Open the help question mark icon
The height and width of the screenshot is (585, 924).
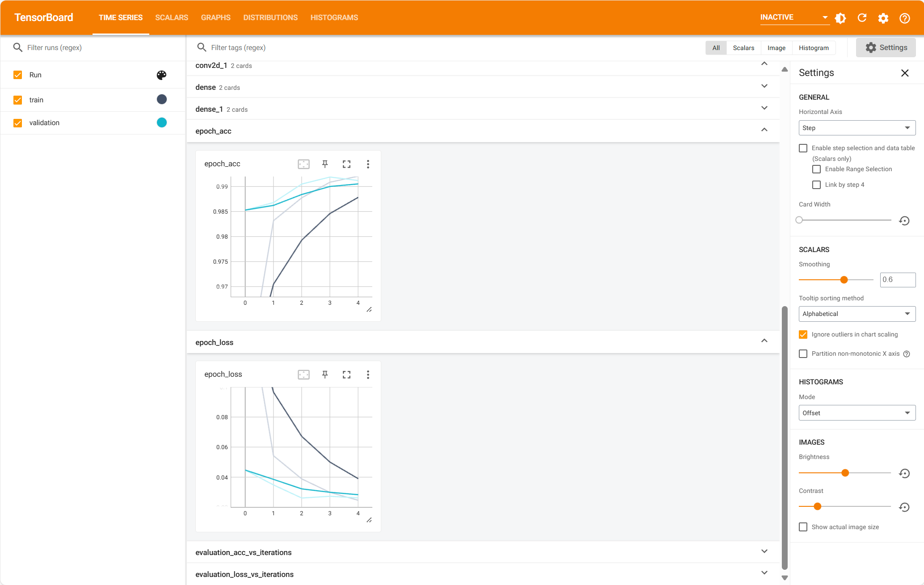coord(905,18)
